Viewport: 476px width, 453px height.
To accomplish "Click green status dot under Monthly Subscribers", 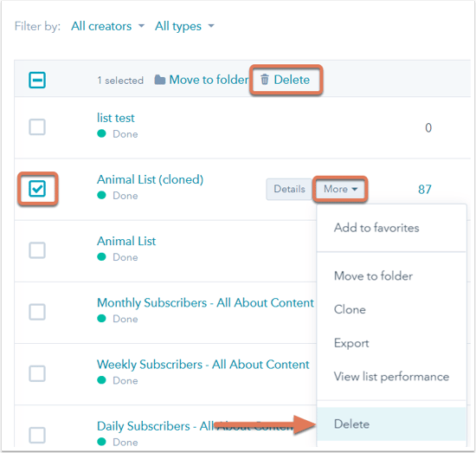I will click(x=101, y=319).
